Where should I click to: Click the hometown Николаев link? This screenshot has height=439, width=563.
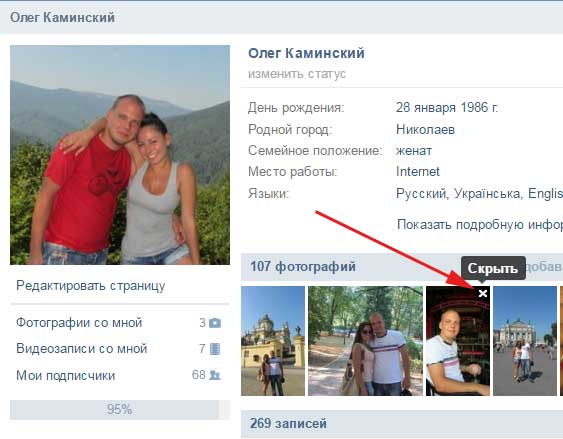point(425,130)
